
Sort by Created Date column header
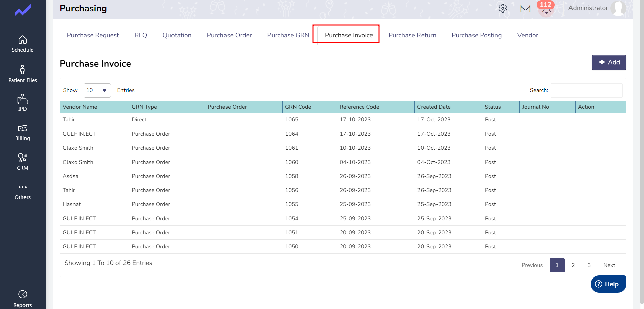pos(448,107)
